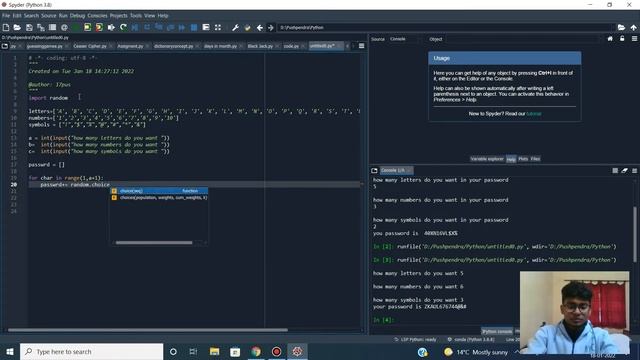Click the file switcher list icon

[52, 27]
